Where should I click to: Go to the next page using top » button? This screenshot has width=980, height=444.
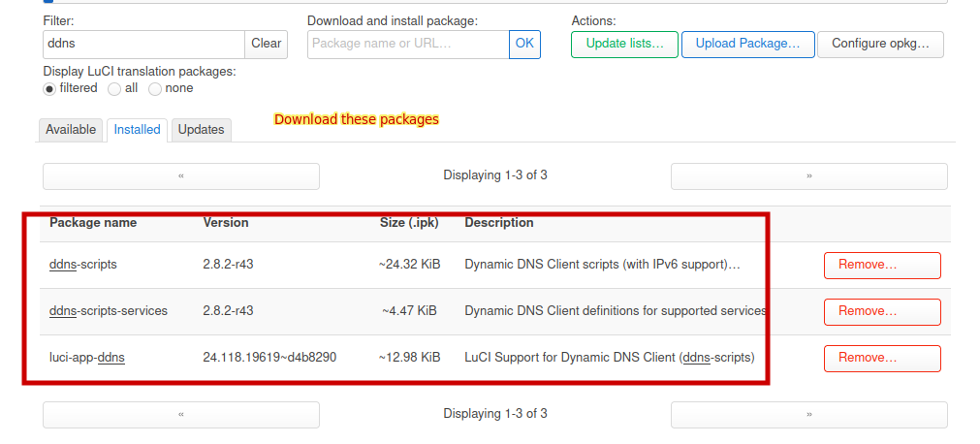click(809, 176)
